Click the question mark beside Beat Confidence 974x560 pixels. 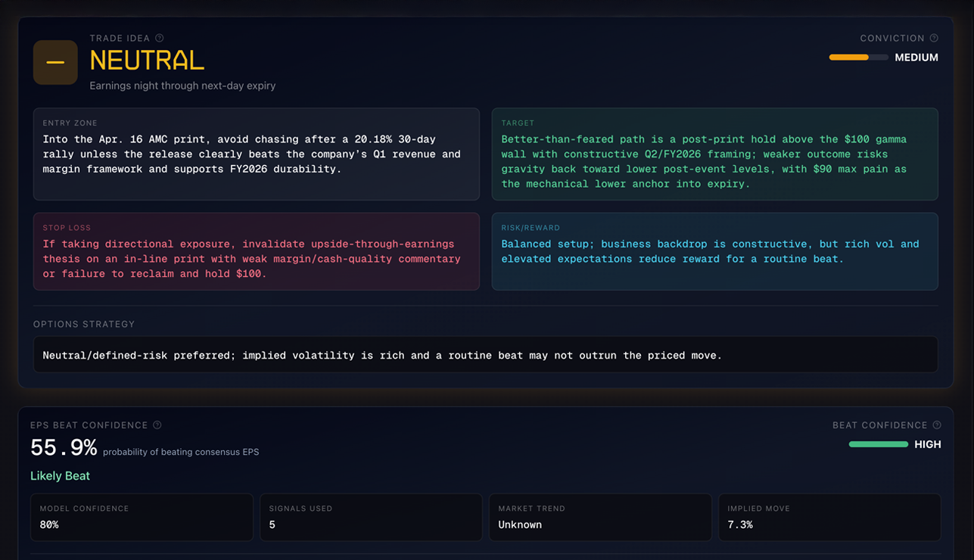pos(937,425)
